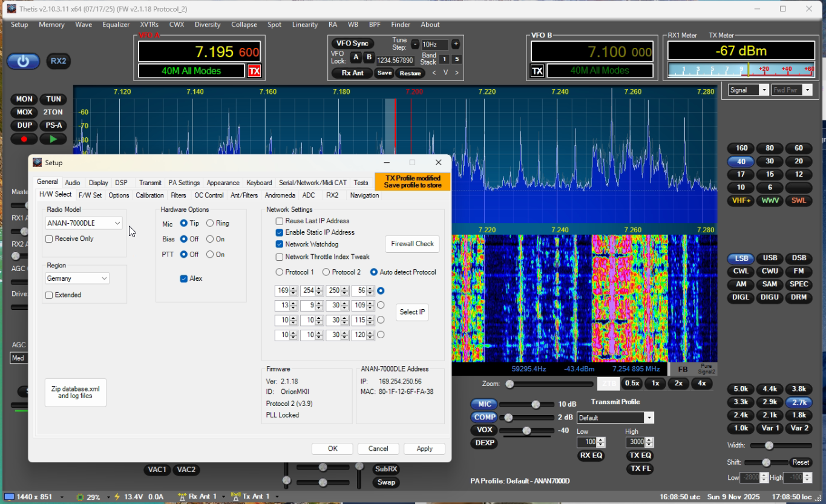
Task: Click the blue power button icon
Action: click(x=23, y=61)
